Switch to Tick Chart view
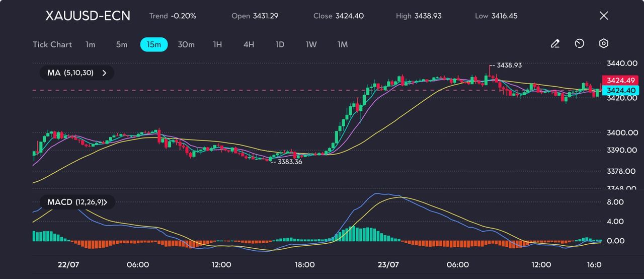Viewport: 644px width, 279px height. pyautogui.click(x=52, y=44)
